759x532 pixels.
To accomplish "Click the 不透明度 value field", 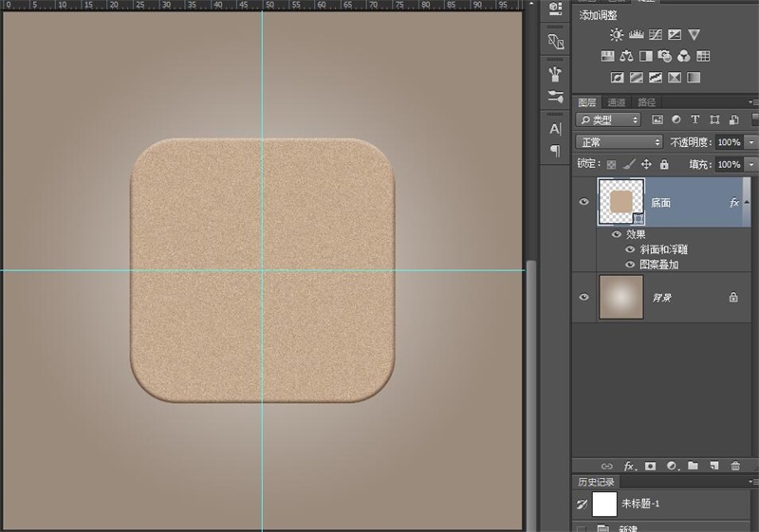I will point(730,142).
